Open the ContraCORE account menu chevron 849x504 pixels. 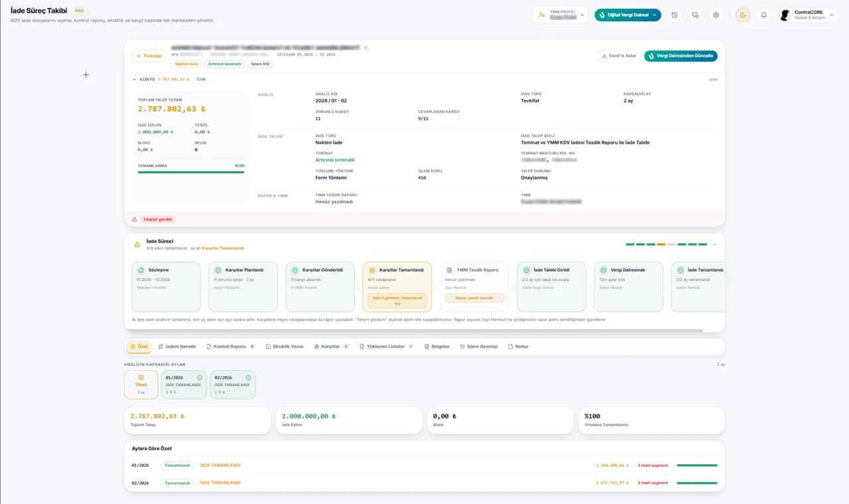(x=832, y=15)
